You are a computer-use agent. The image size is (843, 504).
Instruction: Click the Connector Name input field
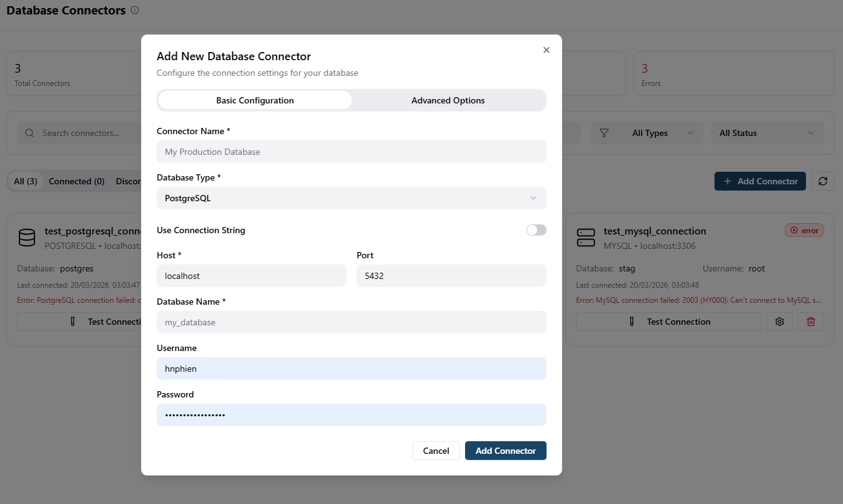pos(351,152)
